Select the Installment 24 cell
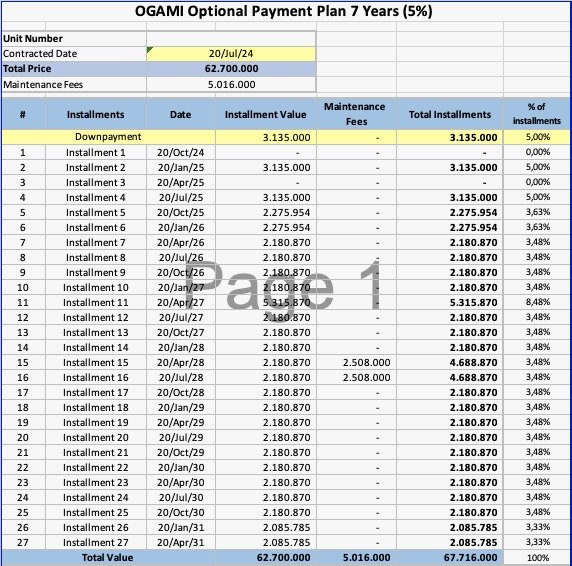 point(96,497)
